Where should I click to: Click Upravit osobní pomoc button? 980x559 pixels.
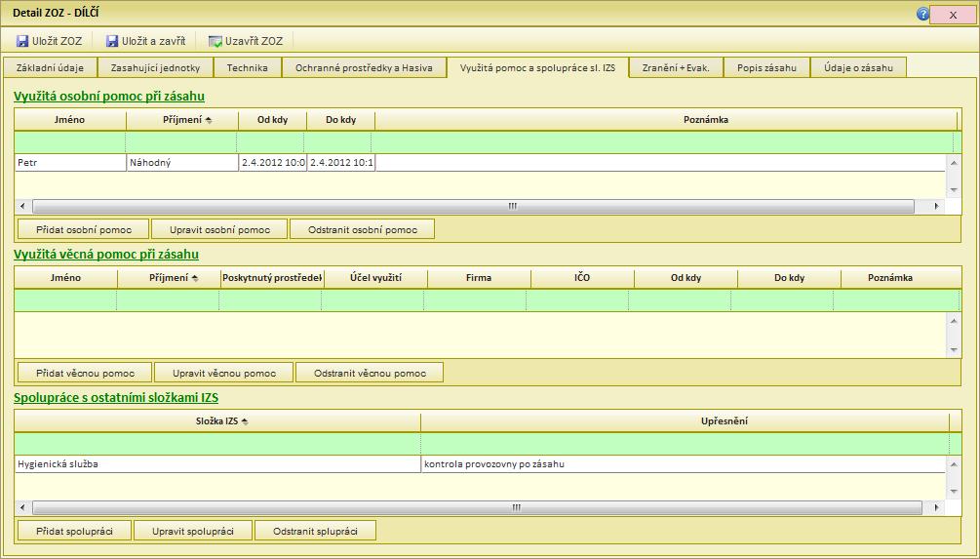(x=219, y=229)
